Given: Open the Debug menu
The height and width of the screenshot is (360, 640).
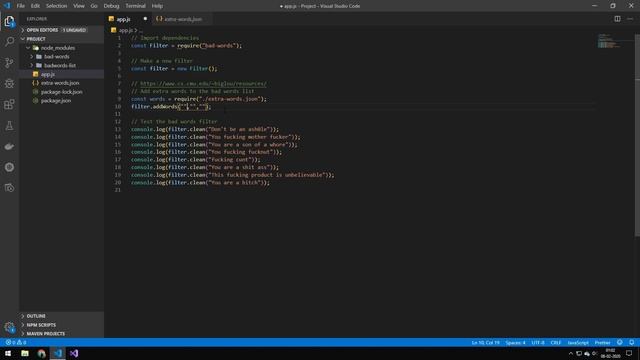Looking at the screenshot, I should pos(111,6).
